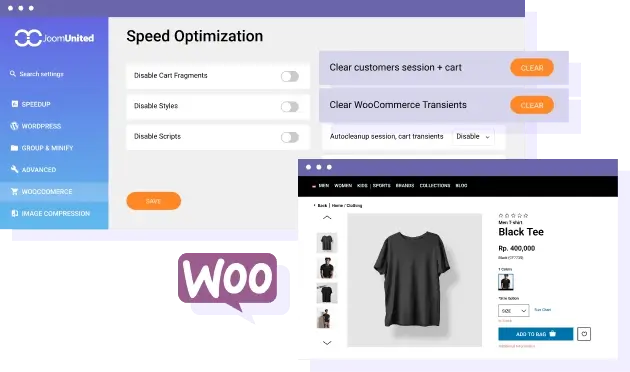This screenshot has width=630, height=372.
Task: Click the Back breadcrumb link
Action: (x=321, y=205)
